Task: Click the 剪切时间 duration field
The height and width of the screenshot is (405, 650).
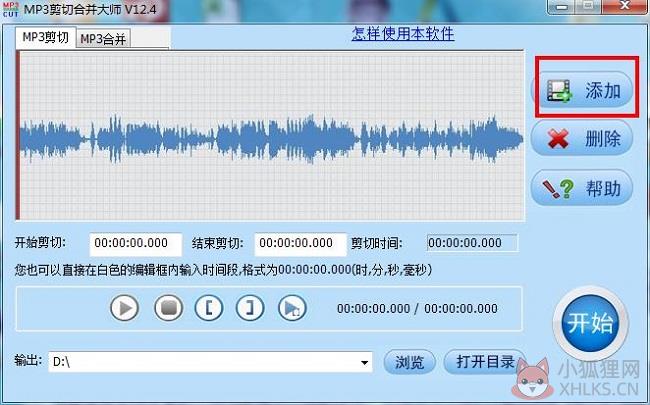Action: pos(472,243)
